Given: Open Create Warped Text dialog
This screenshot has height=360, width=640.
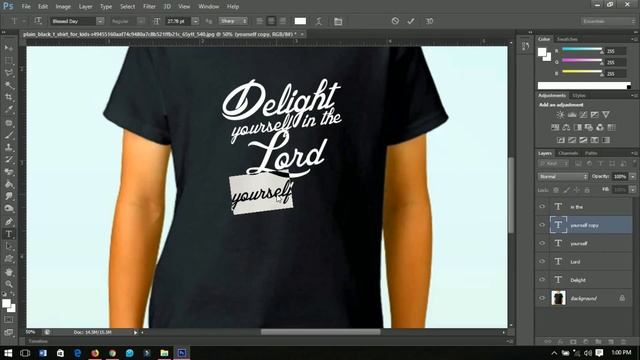Looking at the screenshot, I should (x=319, y=21).
